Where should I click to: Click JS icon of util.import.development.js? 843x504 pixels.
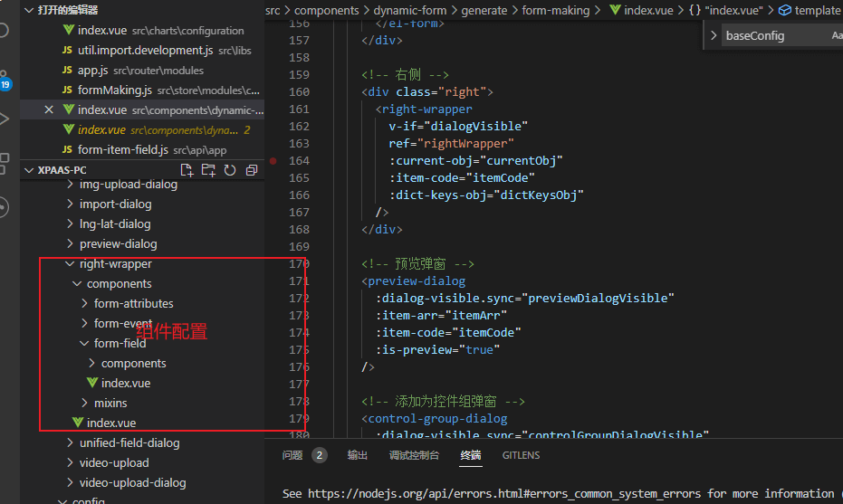click(x=67, y=50)
